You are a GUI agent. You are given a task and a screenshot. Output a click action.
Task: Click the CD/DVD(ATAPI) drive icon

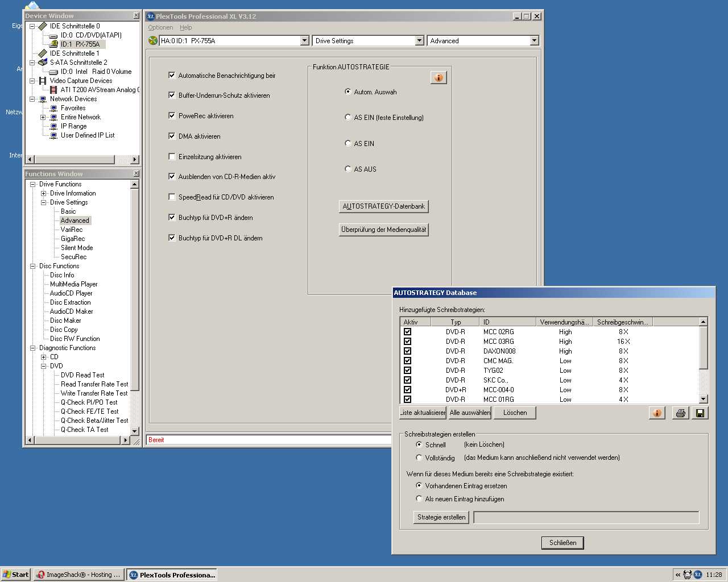pyautogui.click(x=54, y=35)
